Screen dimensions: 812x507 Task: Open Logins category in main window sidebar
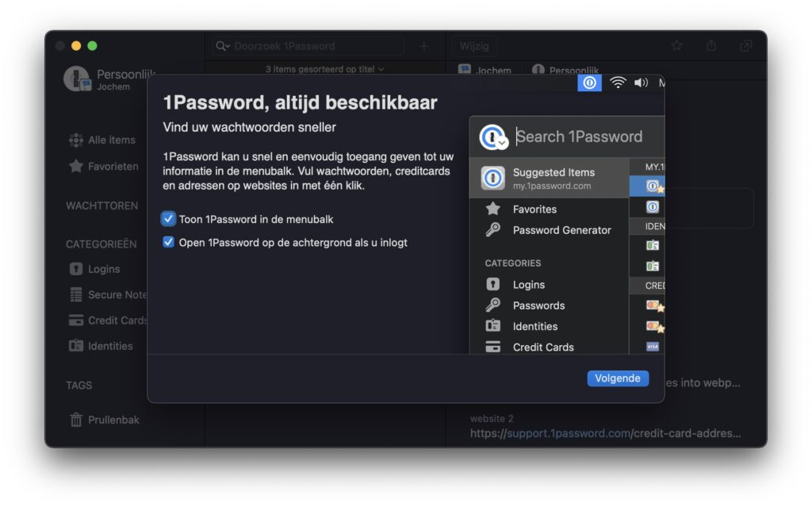(104, 269)
